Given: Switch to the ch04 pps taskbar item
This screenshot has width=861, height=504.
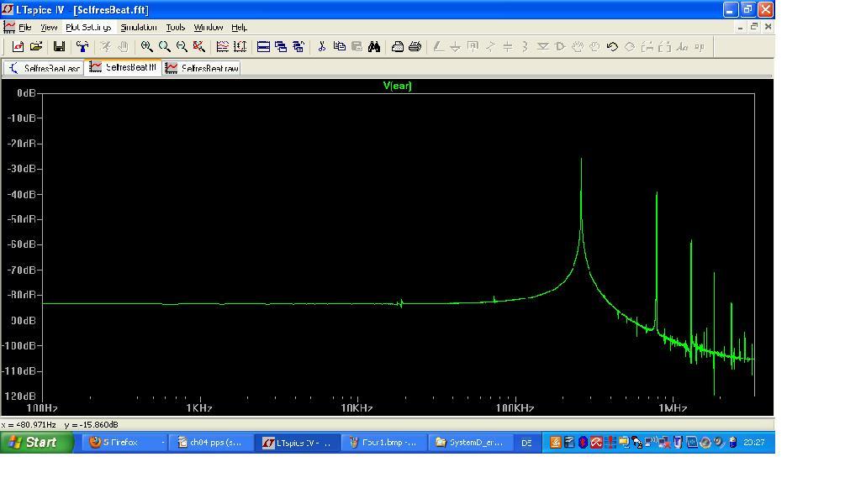Looking at the screenshot, I should [211, 443].
